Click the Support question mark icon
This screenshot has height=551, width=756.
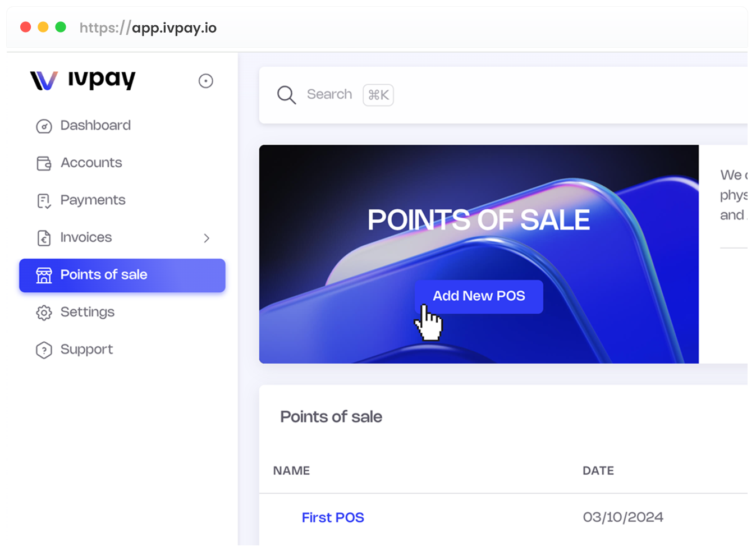(44, 350)
